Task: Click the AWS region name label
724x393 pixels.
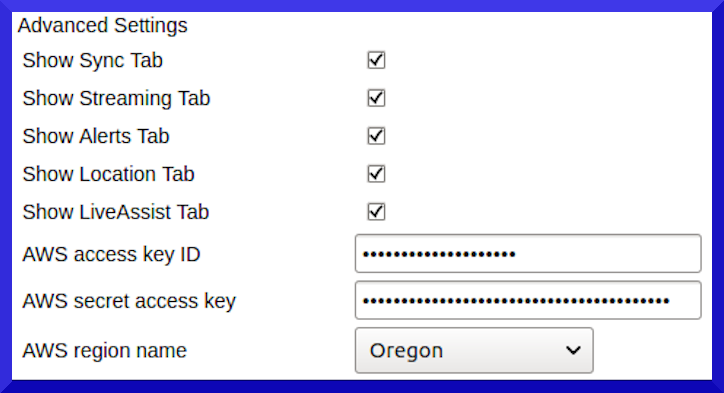Action: coord(105,351)
